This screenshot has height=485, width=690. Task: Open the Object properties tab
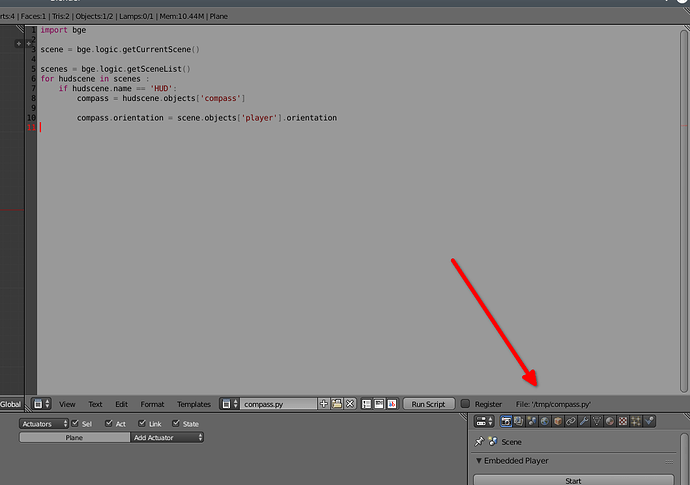(x=558, y=421)
